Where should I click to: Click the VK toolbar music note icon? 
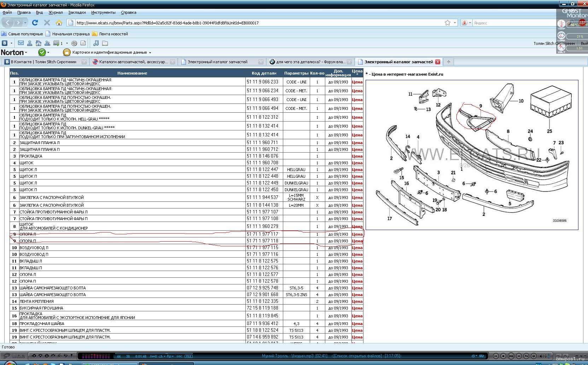(96, 43)
